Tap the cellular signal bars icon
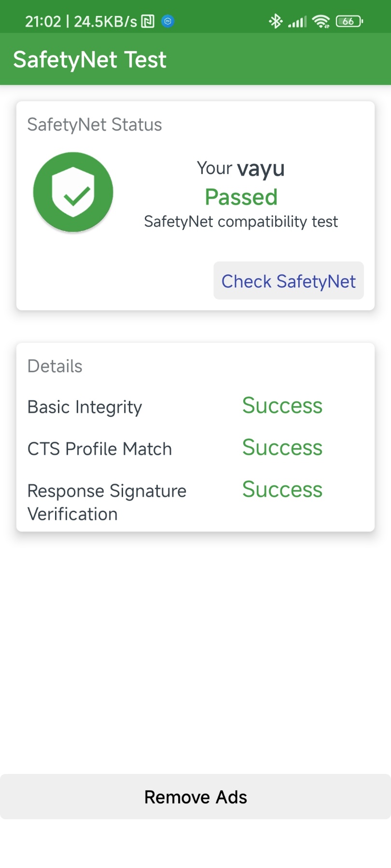 click(x=297, y=22)
